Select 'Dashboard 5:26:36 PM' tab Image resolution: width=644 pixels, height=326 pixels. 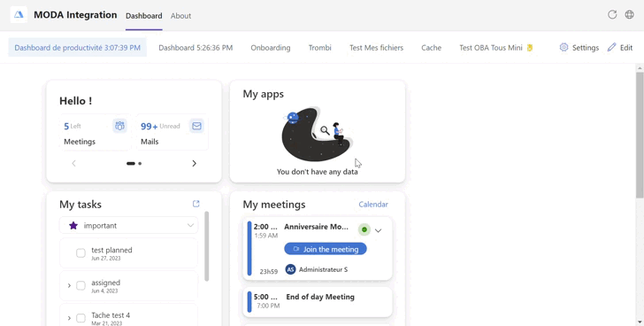(x=195, y=48)
